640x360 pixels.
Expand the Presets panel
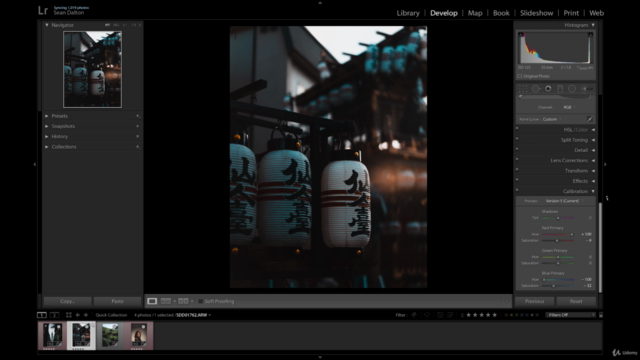47,116
